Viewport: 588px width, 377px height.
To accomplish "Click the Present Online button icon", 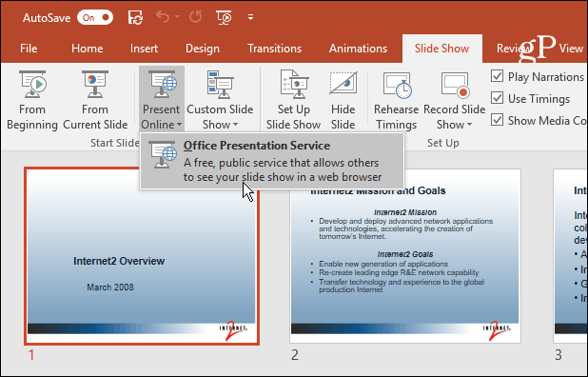I will (162, 84).
